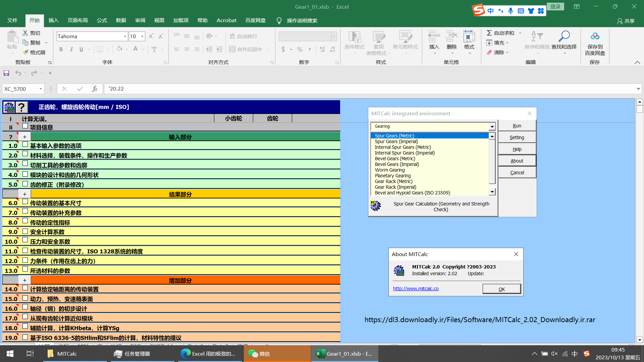Open the Tahoma font name dropdown
This screenshot has height=362, width=644.
[x=125, y=37]
